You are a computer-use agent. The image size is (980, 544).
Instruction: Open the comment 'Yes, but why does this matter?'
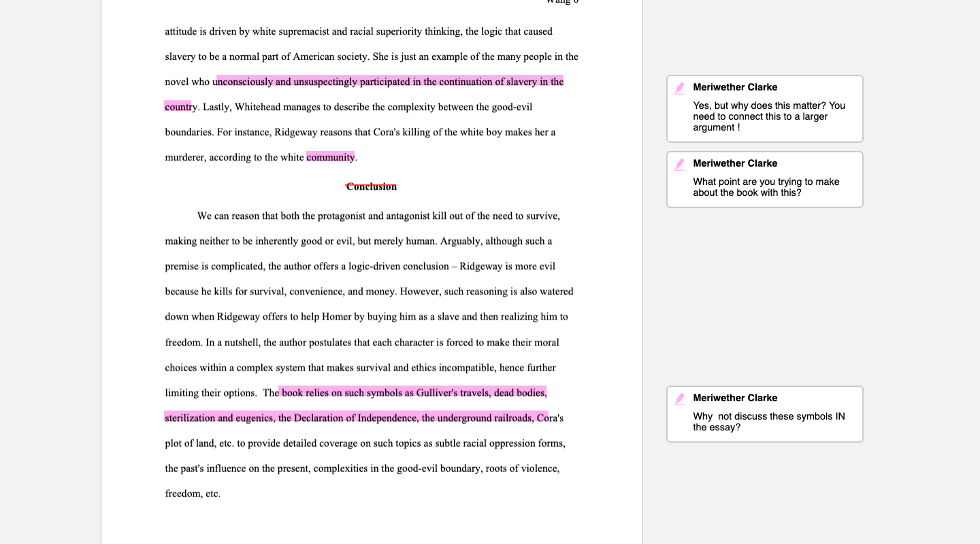765,109
